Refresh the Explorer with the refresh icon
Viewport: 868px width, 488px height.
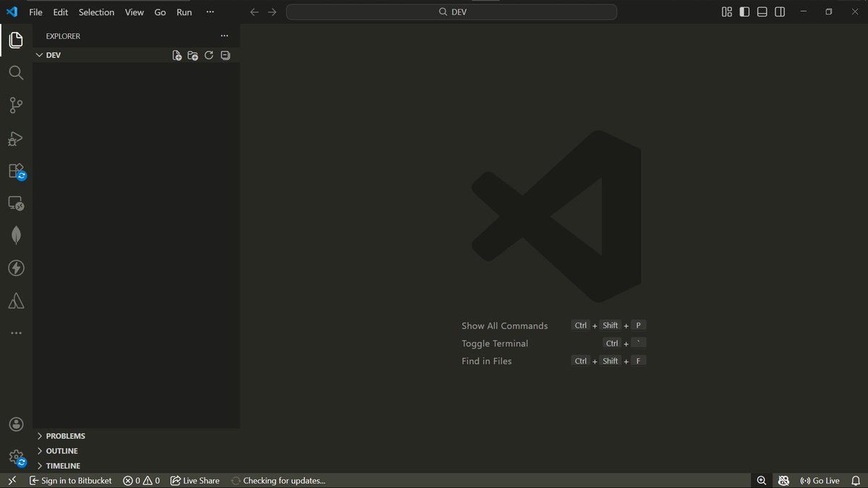tap(209, 56)
